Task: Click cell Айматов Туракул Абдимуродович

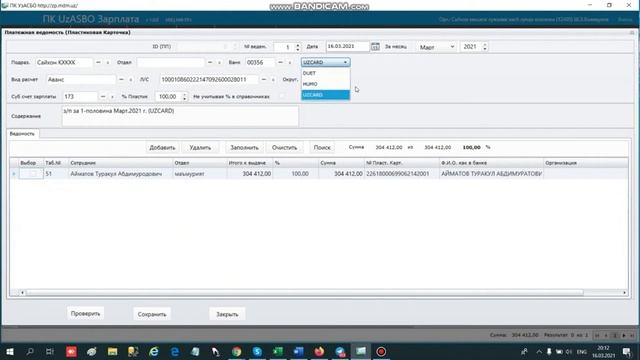Action: click(120, 174)
